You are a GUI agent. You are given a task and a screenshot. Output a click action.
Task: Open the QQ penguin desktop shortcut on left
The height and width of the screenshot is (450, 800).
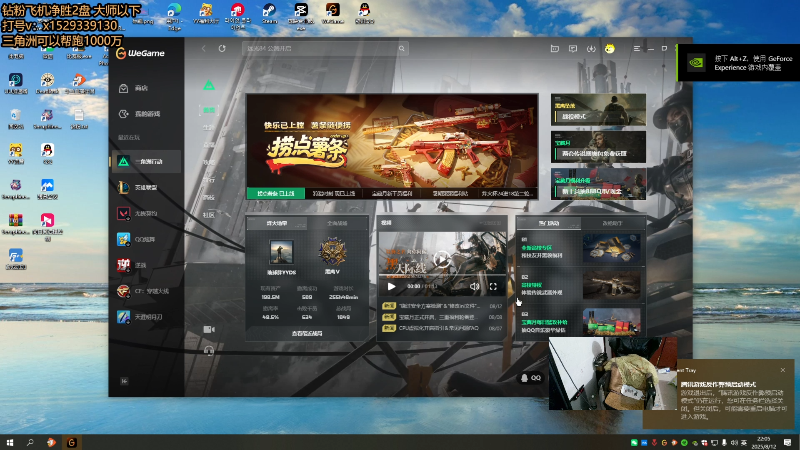point(47,153)
